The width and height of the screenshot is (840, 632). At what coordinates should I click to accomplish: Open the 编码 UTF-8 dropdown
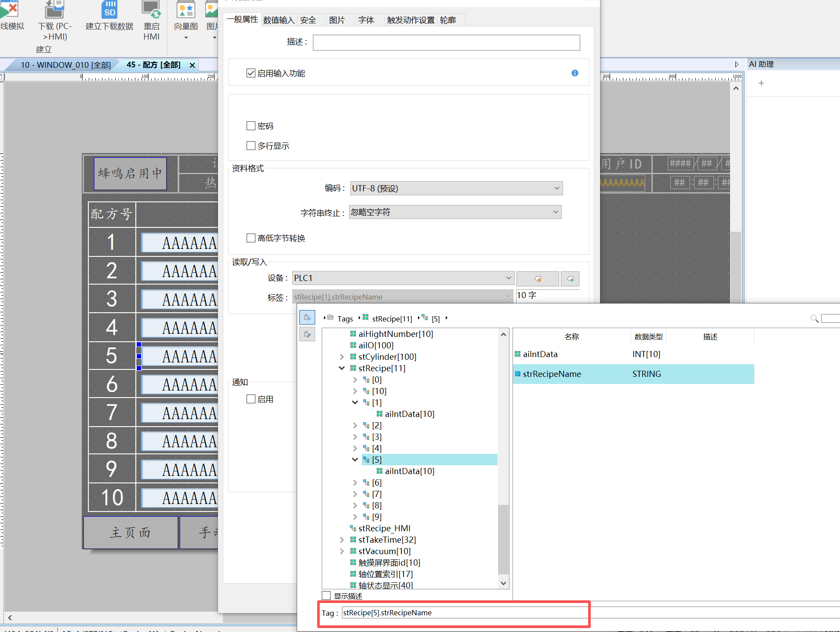456,188
